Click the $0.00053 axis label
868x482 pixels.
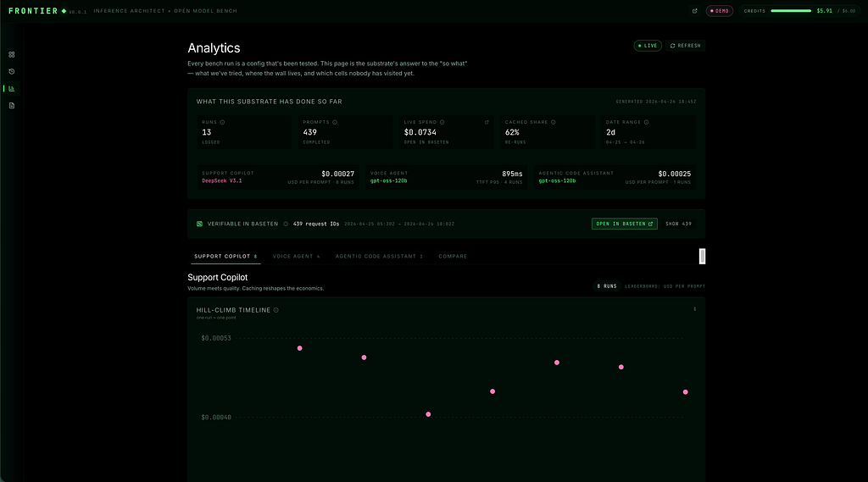[216, 338]
